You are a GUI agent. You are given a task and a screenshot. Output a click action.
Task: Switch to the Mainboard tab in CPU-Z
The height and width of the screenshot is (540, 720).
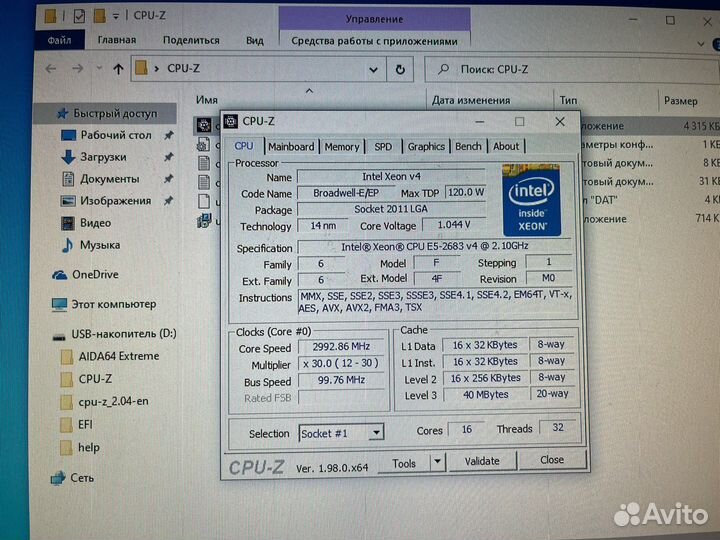point(291,146)
